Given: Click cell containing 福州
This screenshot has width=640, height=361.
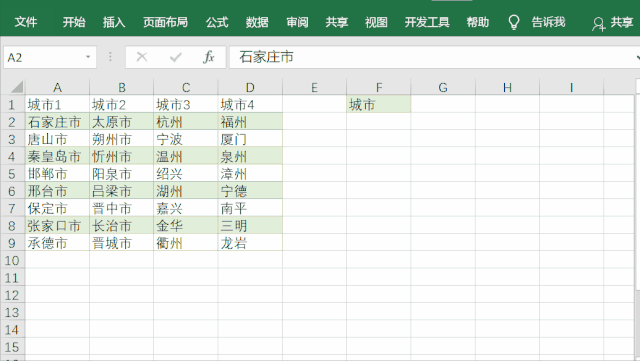Looking at the screenshot, I should tap(250, 122).
